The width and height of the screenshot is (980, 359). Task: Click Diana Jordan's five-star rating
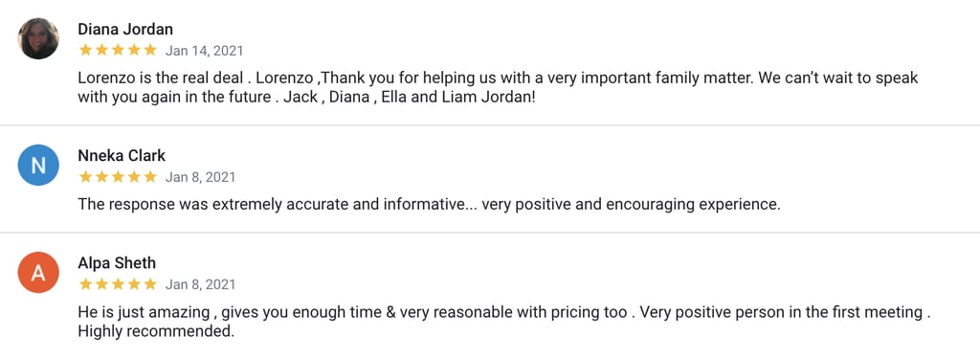pos(118,50)
